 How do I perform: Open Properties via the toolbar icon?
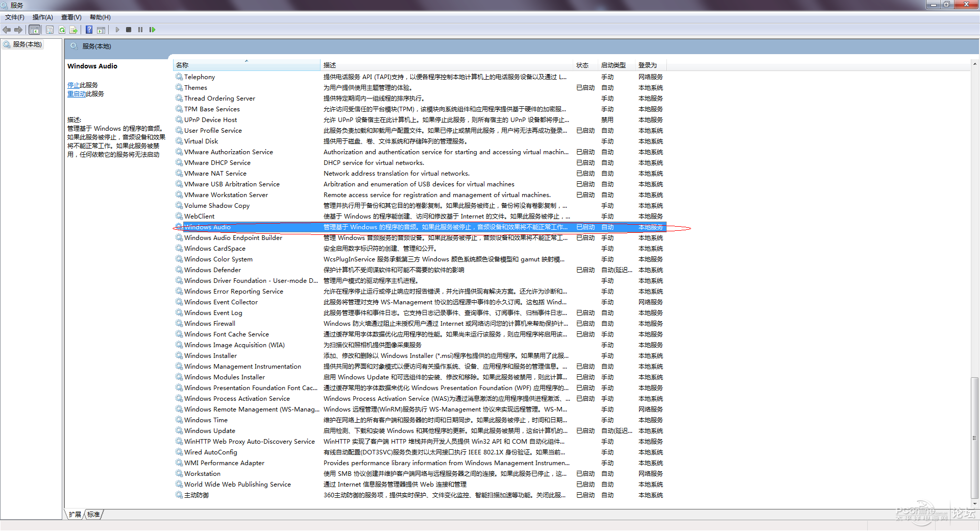50,30
